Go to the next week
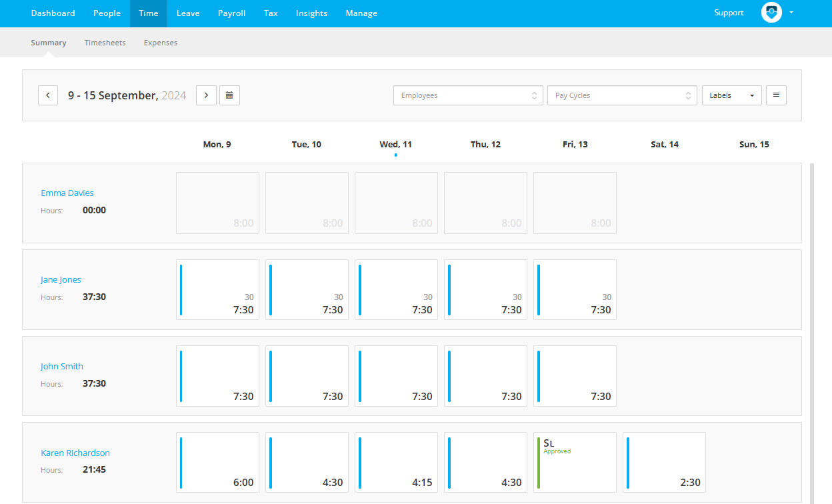The width and height of the screenshot is (832, 504). point(206,95)
